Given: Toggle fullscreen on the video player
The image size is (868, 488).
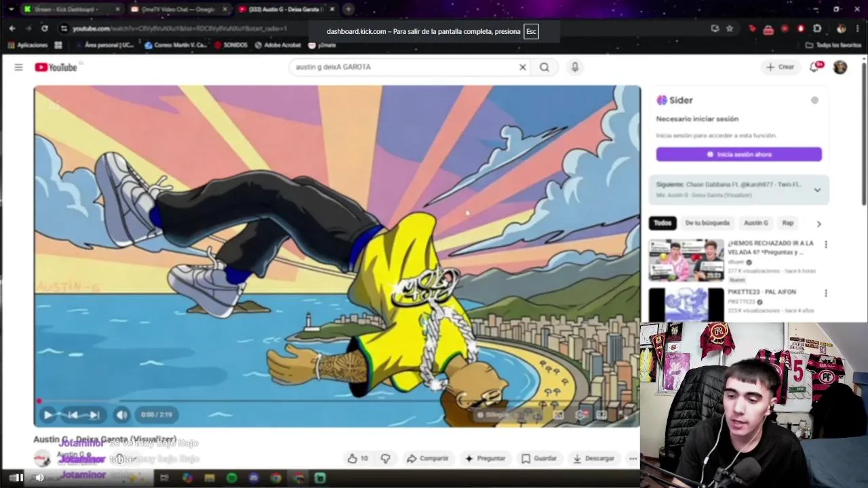Looking at the screenshot, I should (624, 415).
